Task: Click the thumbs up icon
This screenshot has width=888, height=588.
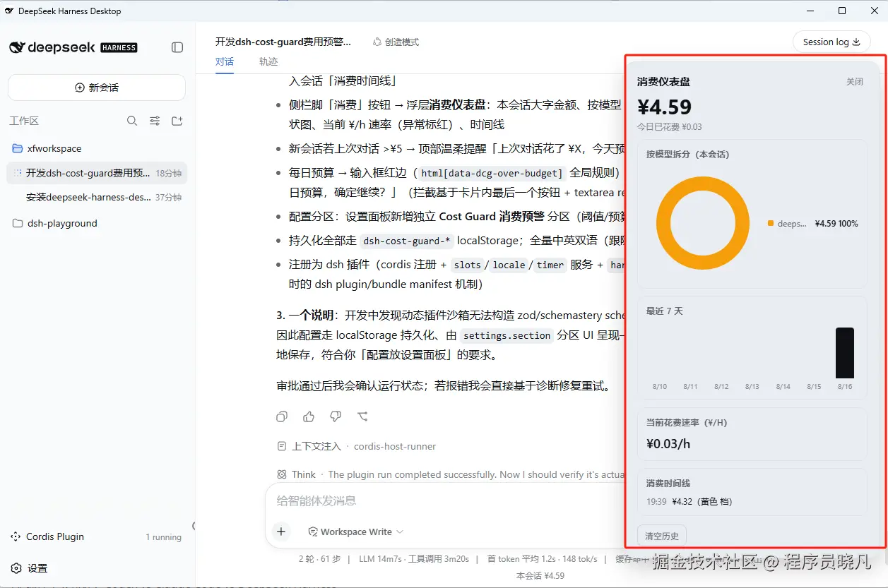Action: (309, 416)
